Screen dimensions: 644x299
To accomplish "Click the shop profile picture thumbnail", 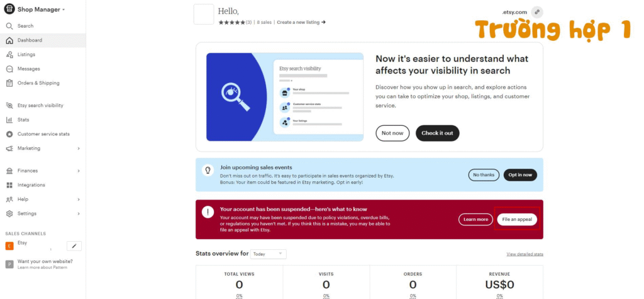I will click(x=204, y=14).
